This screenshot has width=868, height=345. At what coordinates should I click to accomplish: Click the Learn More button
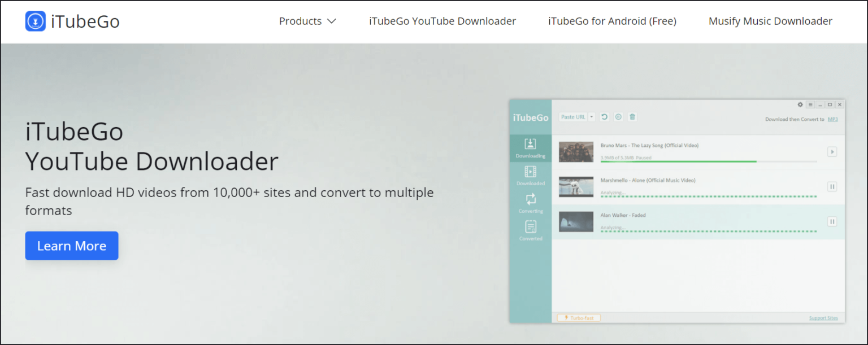[72, 246]
